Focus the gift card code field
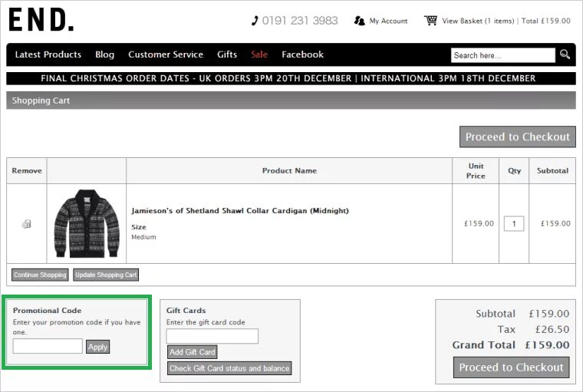 pos(212,336)
